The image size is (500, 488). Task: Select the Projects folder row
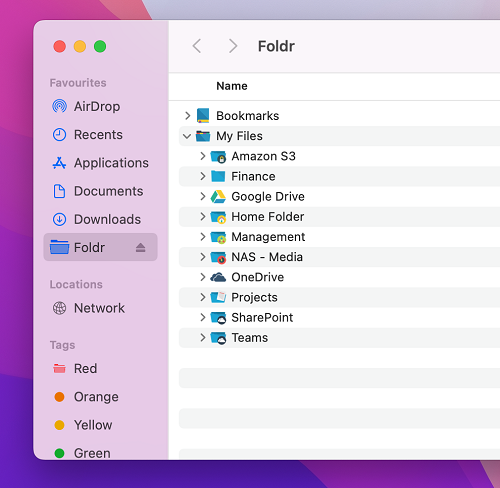(339, 297)
